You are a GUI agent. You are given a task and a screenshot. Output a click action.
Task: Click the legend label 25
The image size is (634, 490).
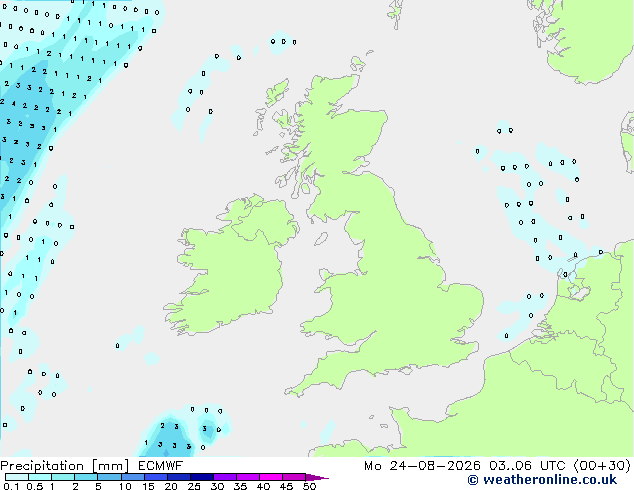click(194, 486)
